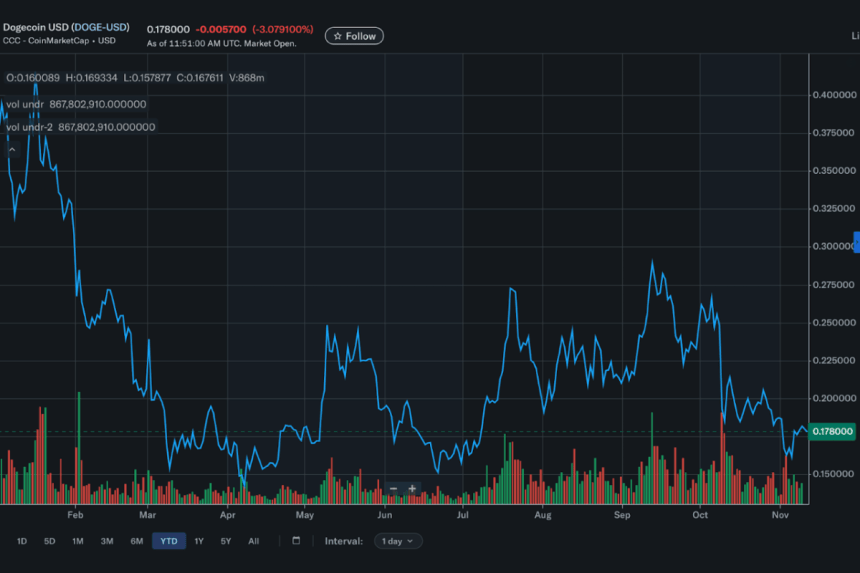Select the YTD range tab

coord(169,541)
